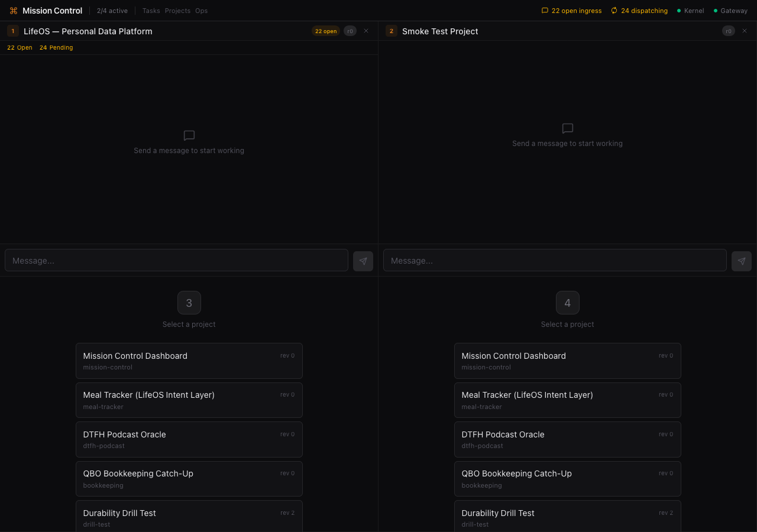The image size is (757, 532).
Task: Click the Kernel status indicator
Action: pos(690,11)
